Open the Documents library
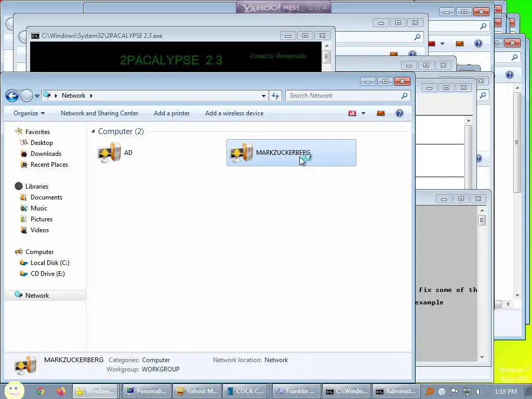This screenshot has width=532, height=399. click(46, 197)
